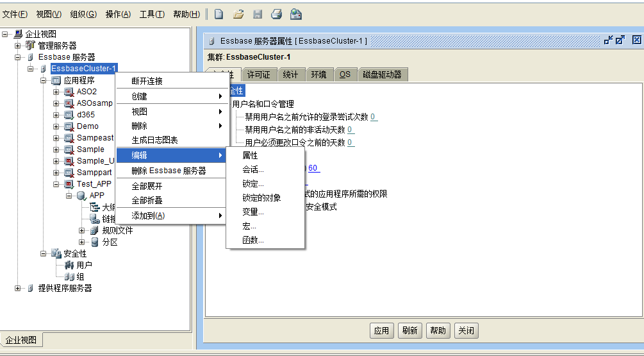Click the Save disk toolbar icon
Viewport: 644px width, 356px height.
[258, 14]
